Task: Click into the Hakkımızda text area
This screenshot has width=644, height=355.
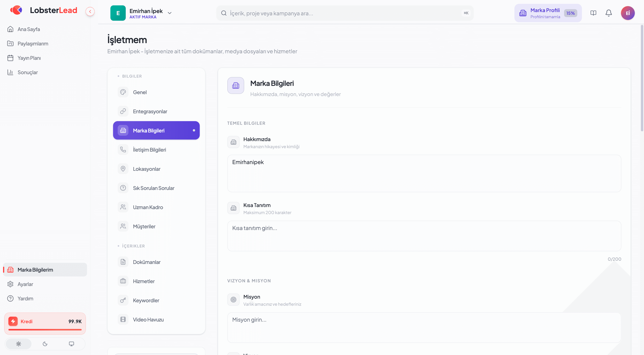Action: pyautogui.click(x=424, y=173)
